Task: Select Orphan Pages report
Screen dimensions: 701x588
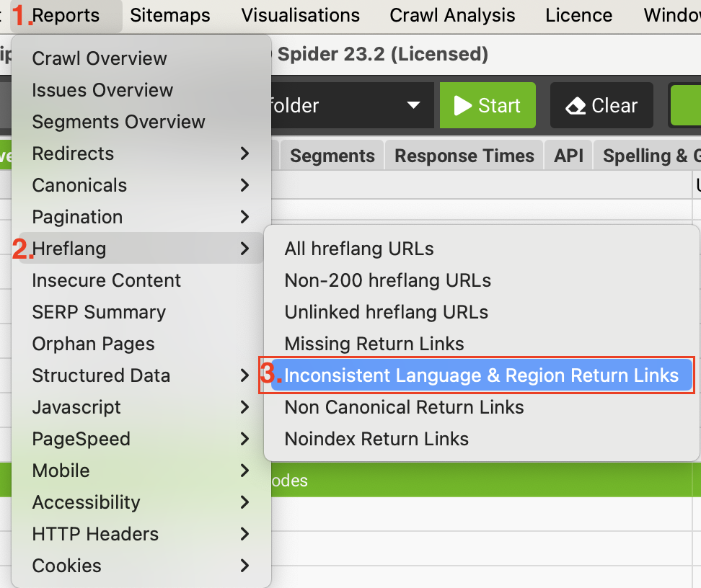Action: pyautogui.click(x=94, y=344)
